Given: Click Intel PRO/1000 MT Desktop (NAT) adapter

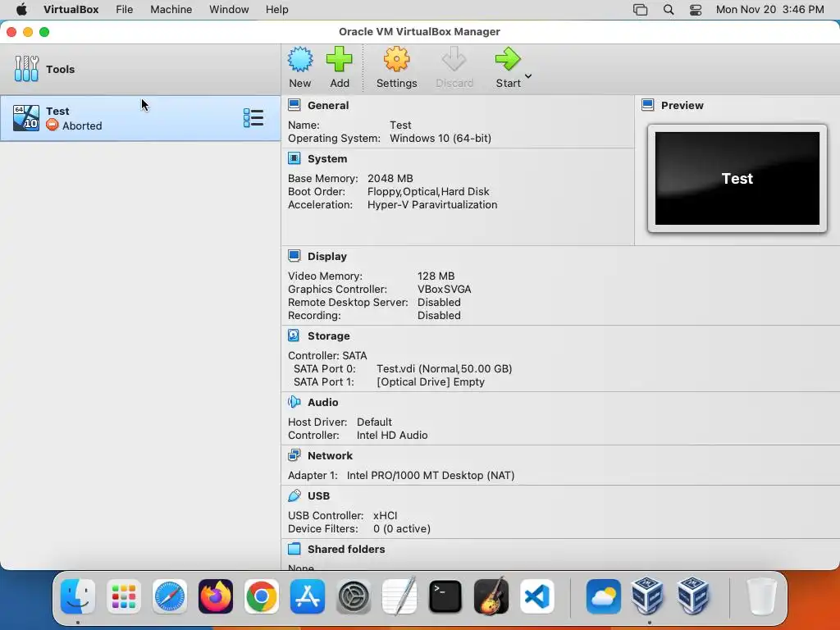Looking at the screenshot, I should coord(430,475).
